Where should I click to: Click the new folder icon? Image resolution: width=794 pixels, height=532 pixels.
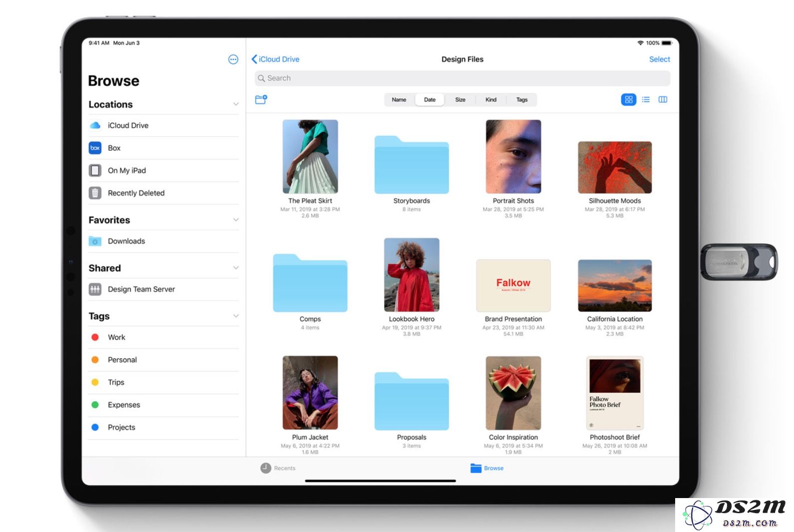pos(261,99)
